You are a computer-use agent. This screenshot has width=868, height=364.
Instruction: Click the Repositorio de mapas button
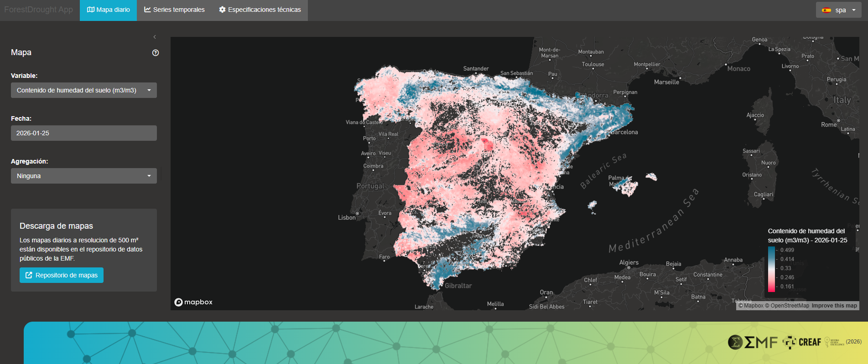62,275
